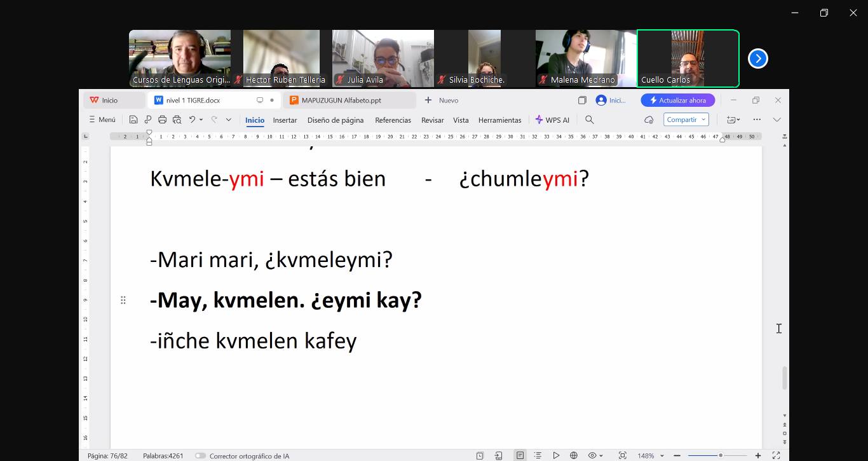868x461 pixels.
Task: Click the WPS AI icon
Action: pyautogui.click(x=552, y=120)
